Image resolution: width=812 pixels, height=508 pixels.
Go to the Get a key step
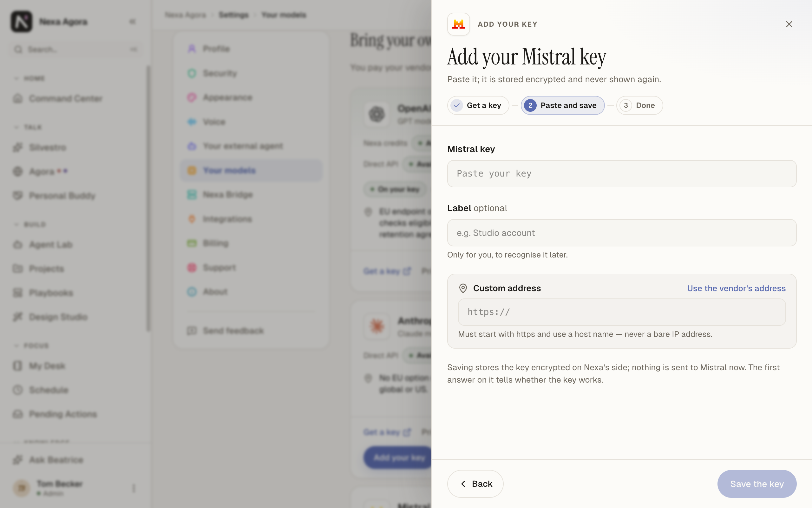478,105
